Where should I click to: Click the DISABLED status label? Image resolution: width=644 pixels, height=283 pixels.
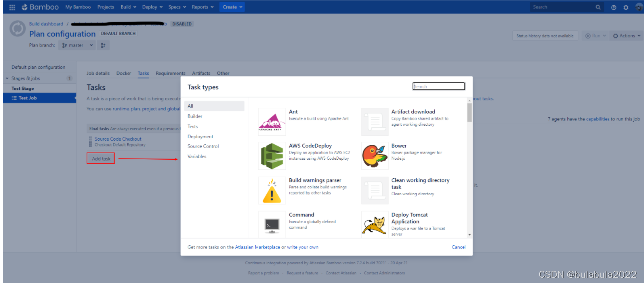(182, 24)
